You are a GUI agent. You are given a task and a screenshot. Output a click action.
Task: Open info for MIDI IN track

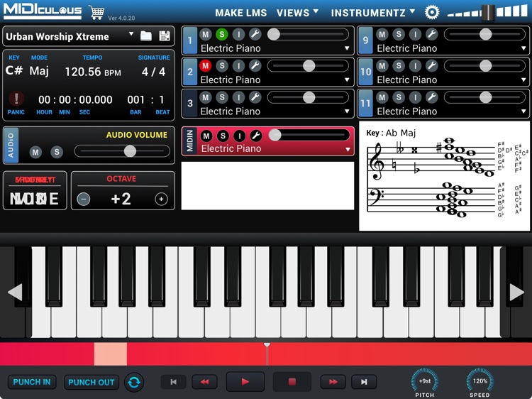239,136
